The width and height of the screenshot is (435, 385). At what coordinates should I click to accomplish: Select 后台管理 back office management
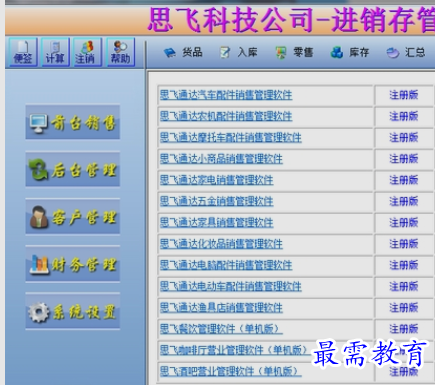pos(73,169)
